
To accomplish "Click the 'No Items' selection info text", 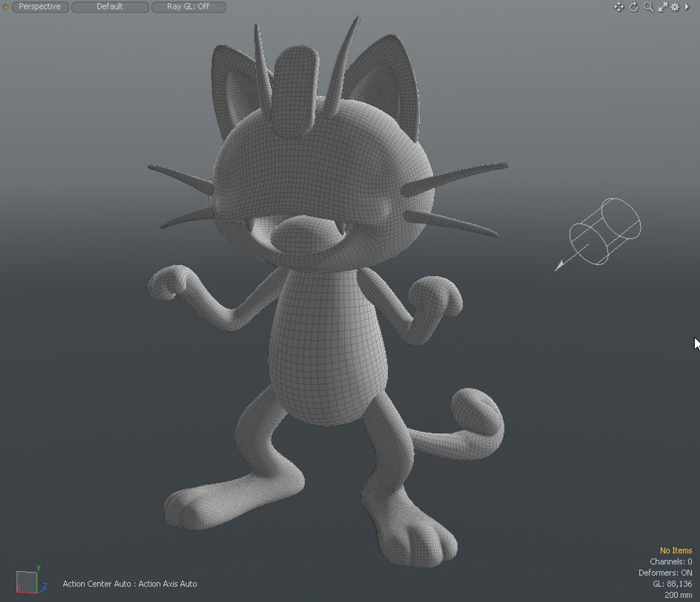I will click(x=675, y=550).
